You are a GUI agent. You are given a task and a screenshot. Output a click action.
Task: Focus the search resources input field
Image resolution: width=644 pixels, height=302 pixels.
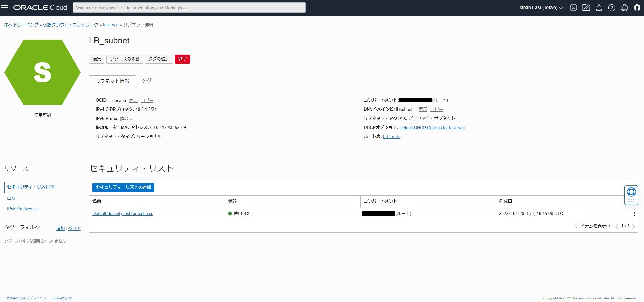click(189, 8)
